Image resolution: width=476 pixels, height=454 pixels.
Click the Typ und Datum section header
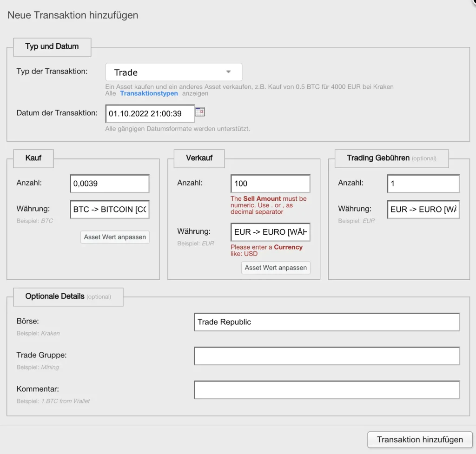pyautogui.click(x=52, y=46)
